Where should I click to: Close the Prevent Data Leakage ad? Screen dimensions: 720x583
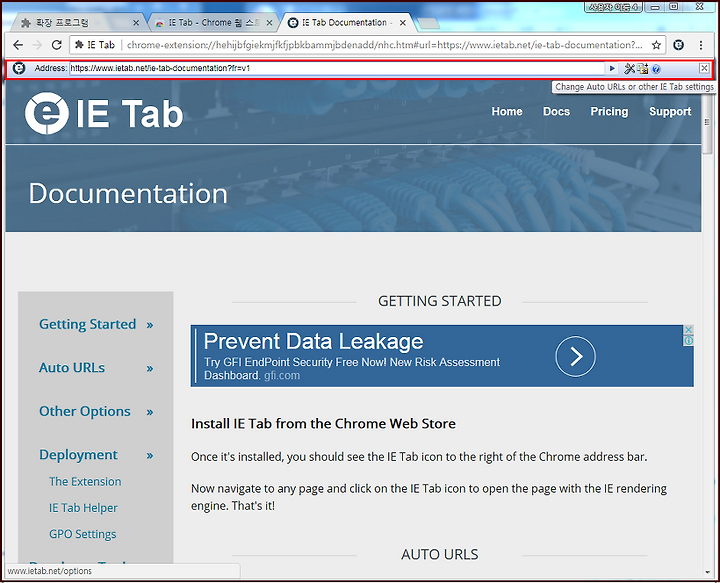(688, 330)
